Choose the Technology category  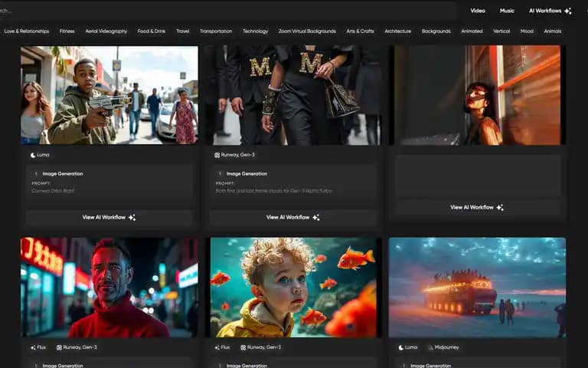click(256, 31)
